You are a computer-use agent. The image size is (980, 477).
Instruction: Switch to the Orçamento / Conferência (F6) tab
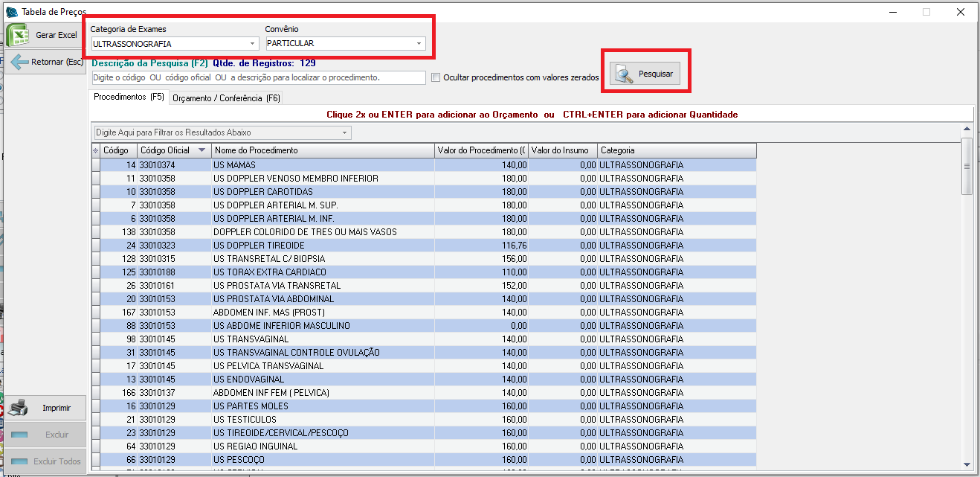(x=226, y=98)
